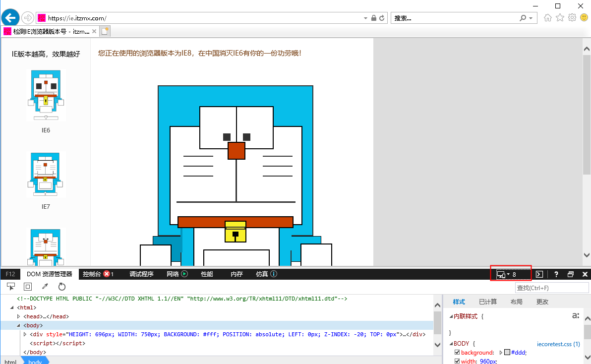Image resolution: width=591 pixels, height=364 pixels.
Task: Click the search magnifier in the search box
Action: tap(523, 18)
